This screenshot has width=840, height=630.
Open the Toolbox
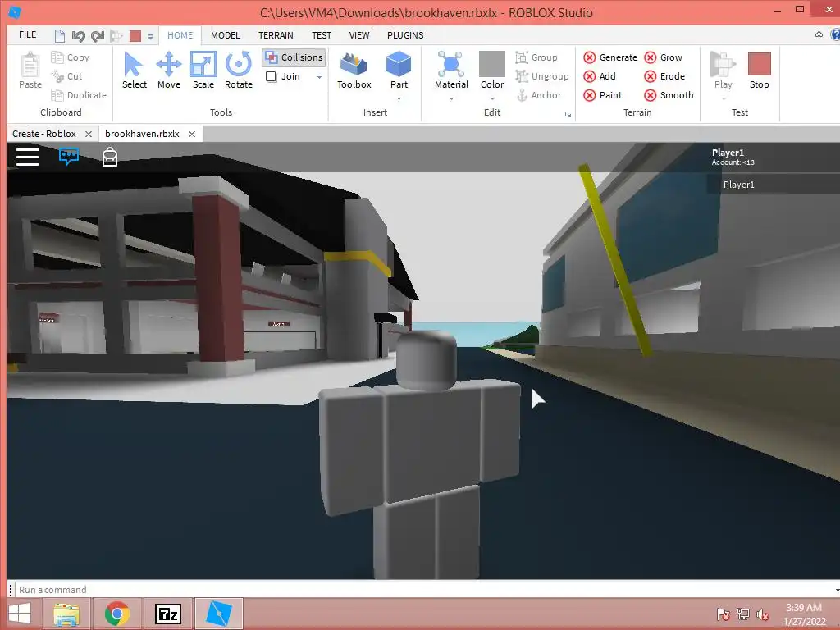pos(354,71)
